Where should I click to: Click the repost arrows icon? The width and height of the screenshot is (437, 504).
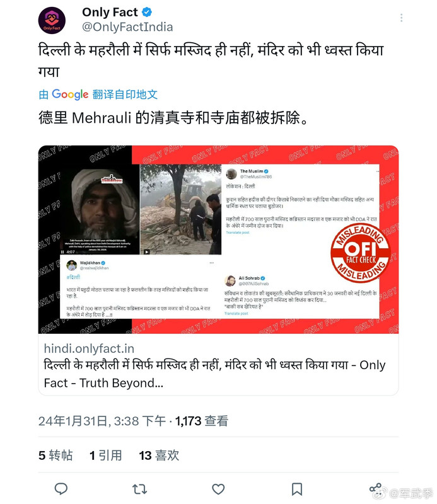coord(139,490)
